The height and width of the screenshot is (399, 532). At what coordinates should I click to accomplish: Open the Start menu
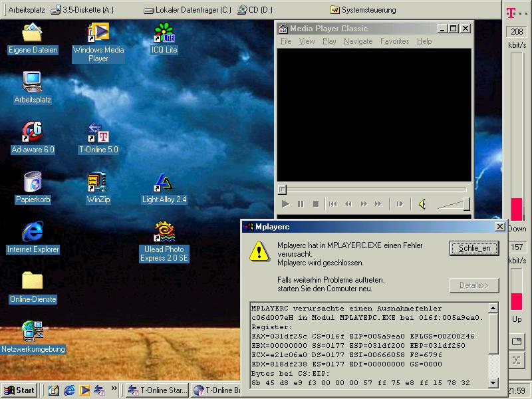click(x=19, y=390)
